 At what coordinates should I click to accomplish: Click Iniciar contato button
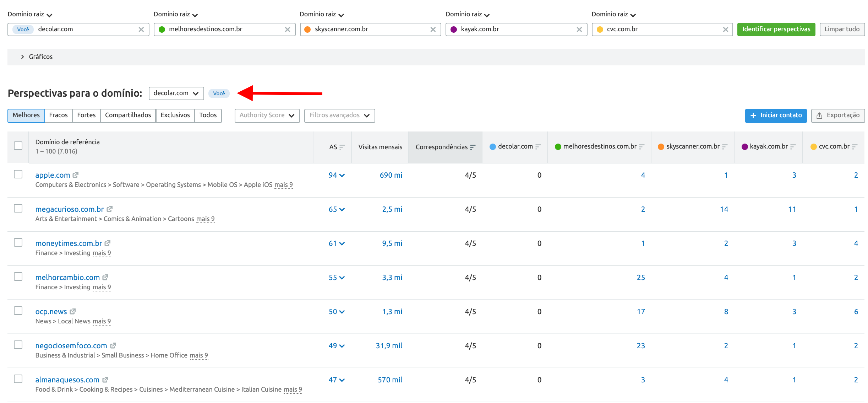(x=776, y=115)
